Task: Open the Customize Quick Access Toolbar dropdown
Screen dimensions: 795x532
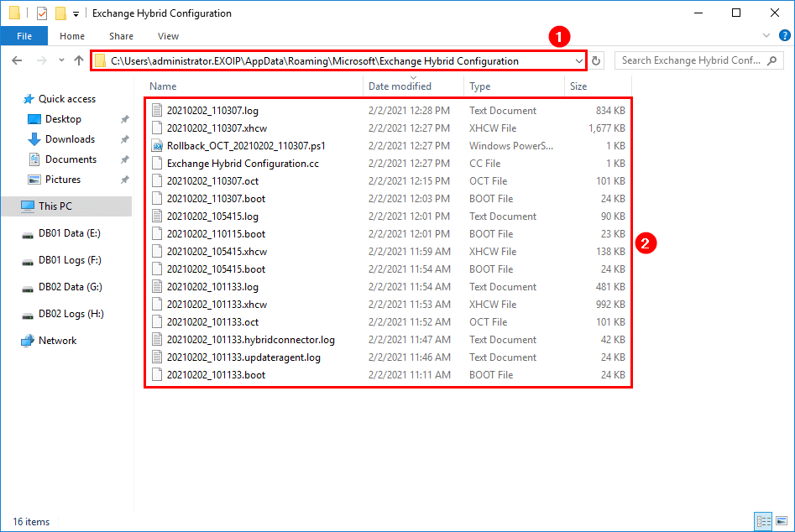Action: (x=76, y=14)
